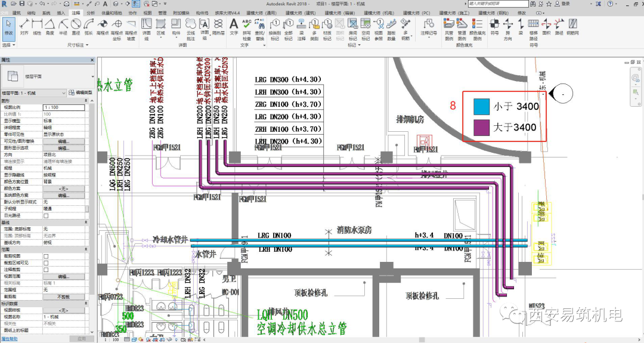This screenshot has width=644, height=343.
Task: Select the Stair Path (楼梯路径) symbol
Action: tap(533, 30)
